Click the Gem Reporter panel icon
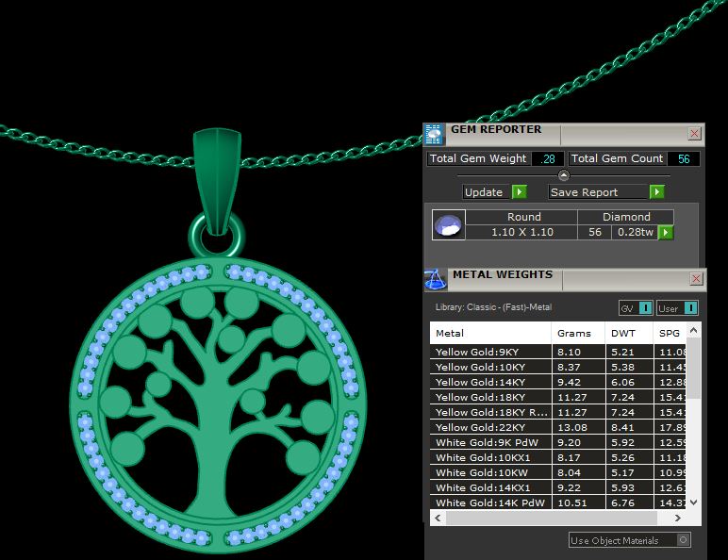Screen dimensions: 728x560 434,134
